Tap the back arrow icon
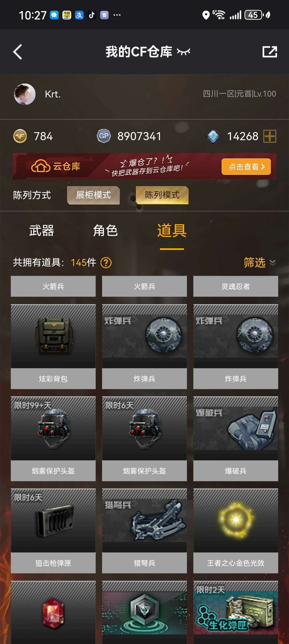This screenshot has width=289, height=644. tap(18, 52)
